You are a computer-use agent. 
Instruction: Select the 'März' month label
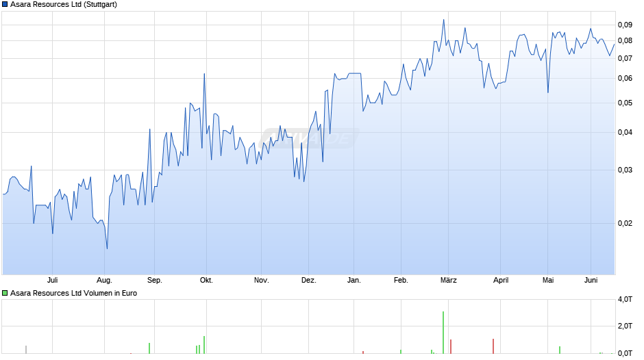tap(449, 280)
